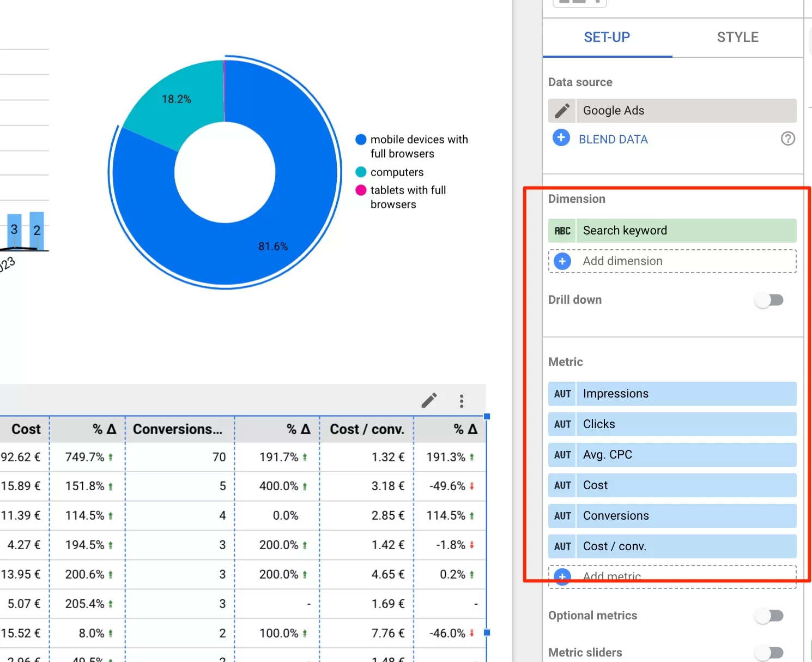The width and height of the screenshot is (812, 662).
Task: Click the ABC type icon for Search keyword
Action: (x=562, y=231)
